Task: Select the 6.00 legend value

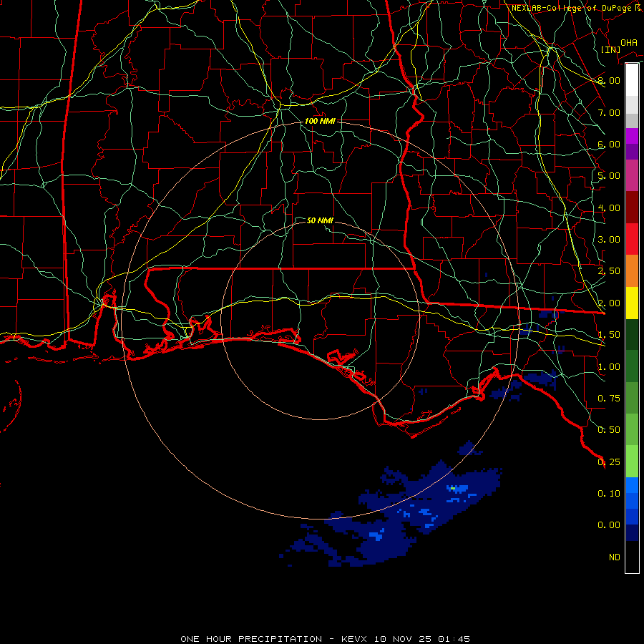Action: [609, 144]
